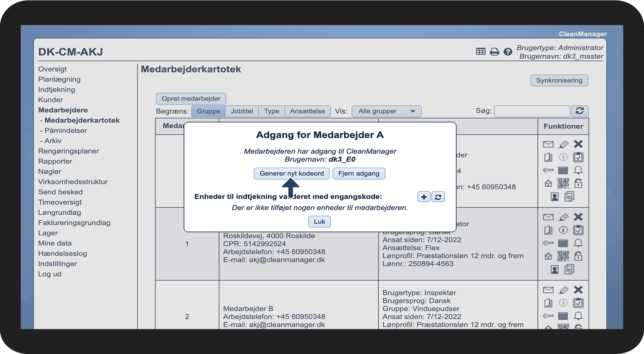
Task: Click Generer nyt kodeord button
Action: pos(292,174)
